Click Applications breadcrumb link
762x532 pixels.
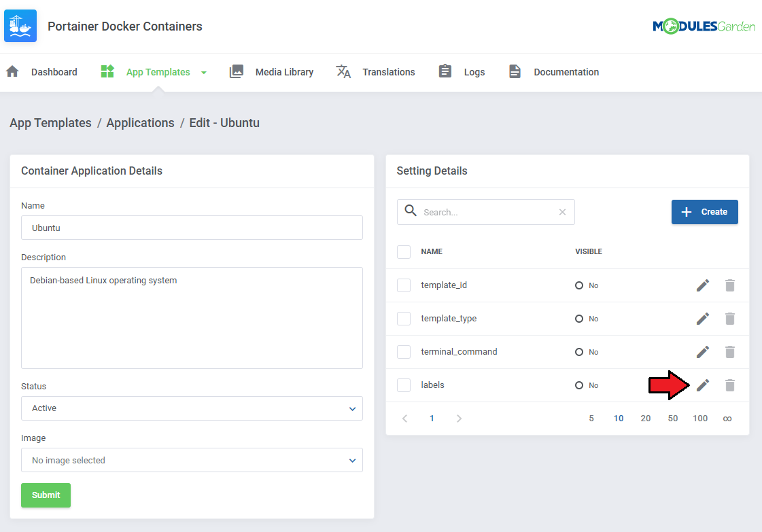[141, 123]
